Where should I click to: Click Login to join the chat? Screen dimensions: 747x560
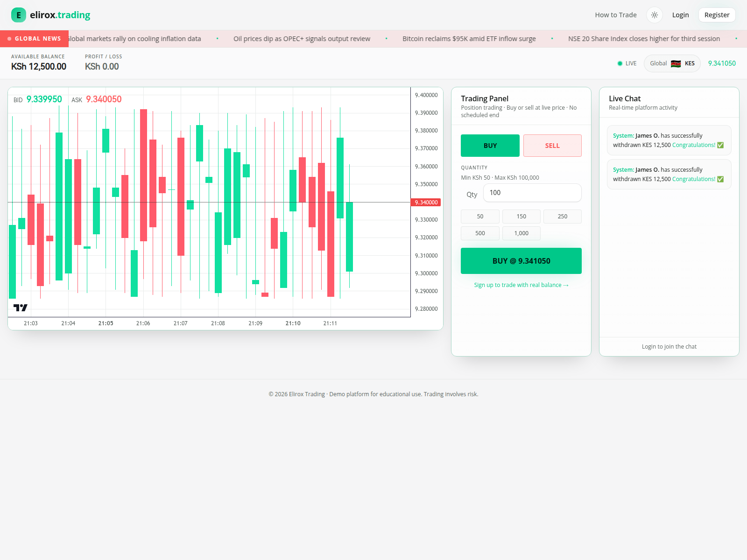pos(669,347)
